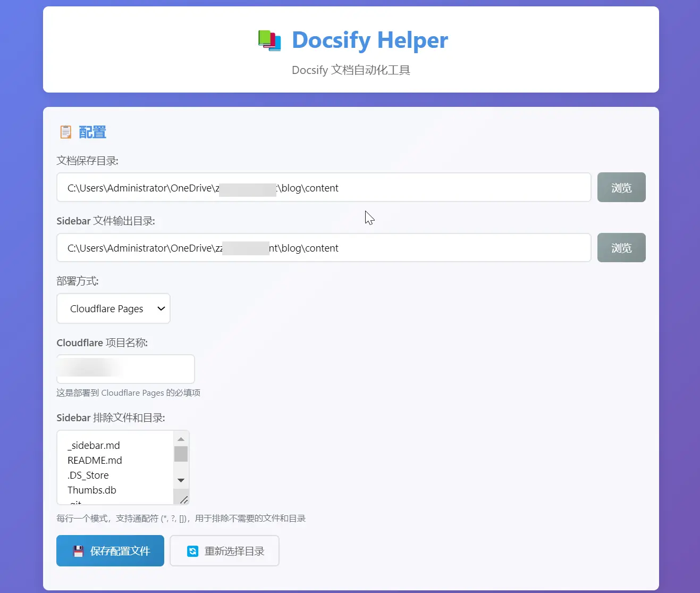Click the Cloudflare 项目名称 label

pyautogui.click(x=102, y=343)
